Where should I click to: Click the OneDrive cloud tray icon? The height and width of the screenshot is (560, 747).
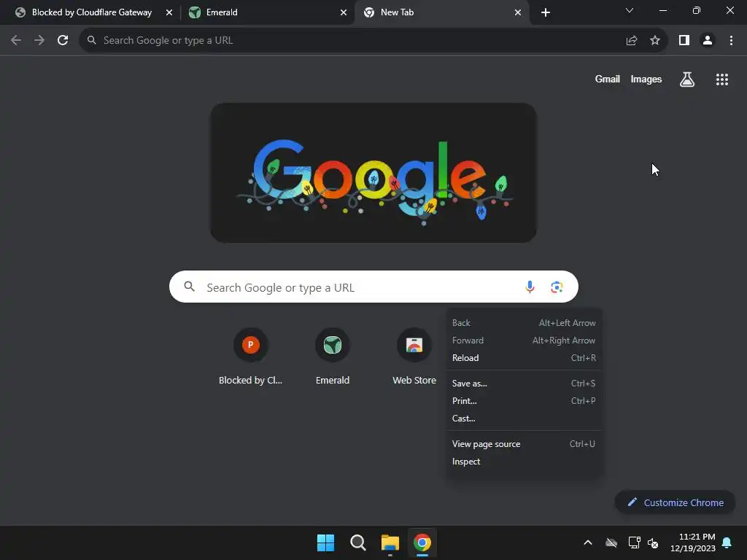[x=611, y=542]
